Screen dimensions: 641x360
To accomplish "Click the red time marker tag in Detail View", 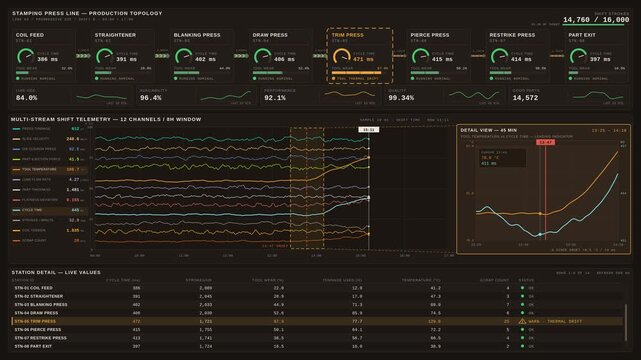I will pos(545,142).
